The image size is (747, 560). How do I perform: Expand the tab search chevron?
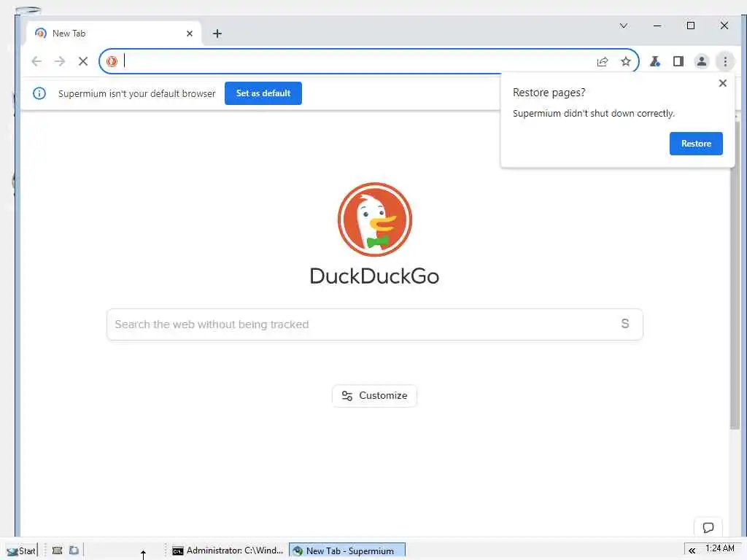tap(623, 26)
